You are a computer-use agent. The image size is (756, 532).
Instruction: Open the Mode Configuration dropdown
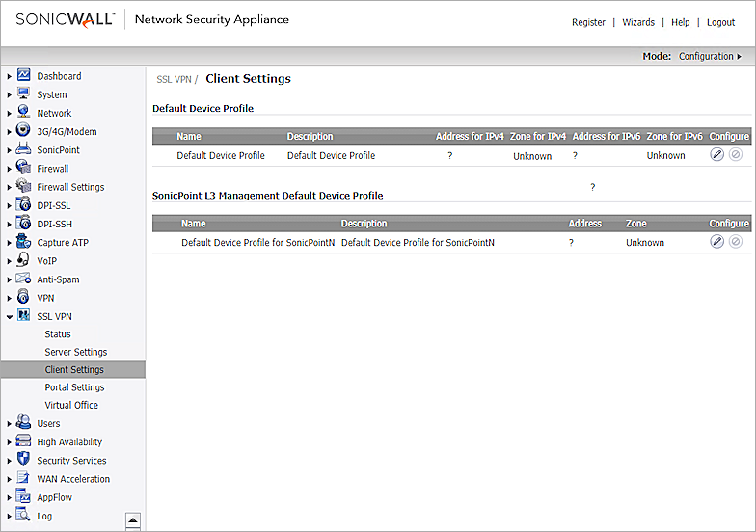[710, 56]
